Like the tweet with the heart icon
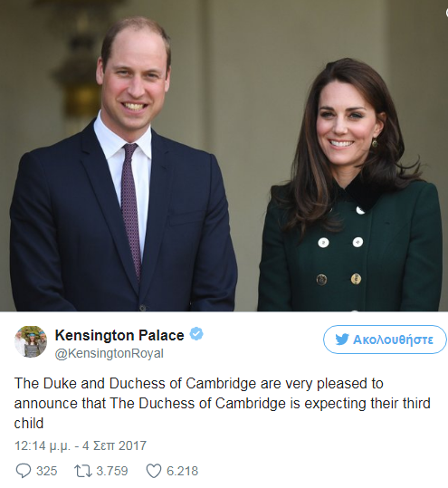The height and width of the screenshot is (488, 448). [154, 471]
